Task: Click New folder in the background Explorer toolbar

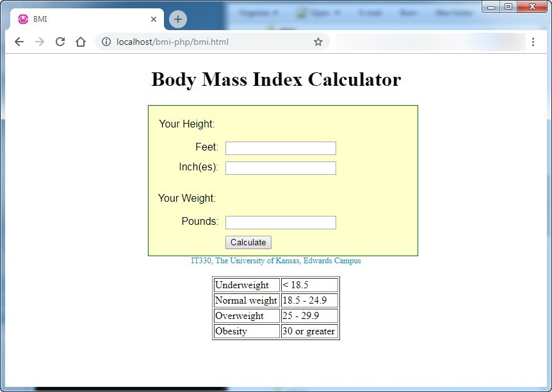Action: tap(453, 12)
